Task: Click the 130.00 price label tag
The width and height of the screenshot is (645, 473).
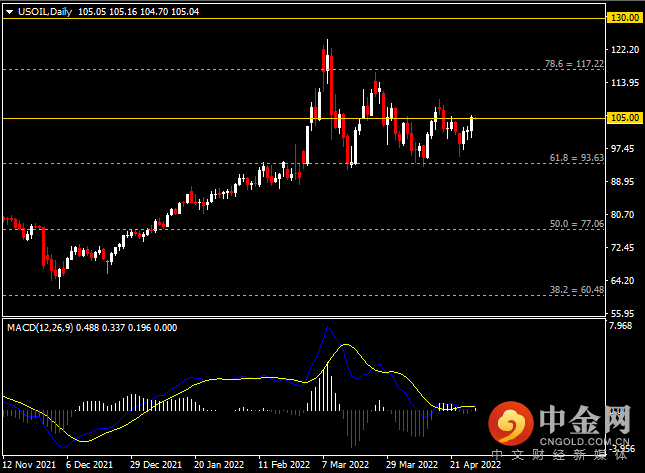Action: click(x=624, y=18)
